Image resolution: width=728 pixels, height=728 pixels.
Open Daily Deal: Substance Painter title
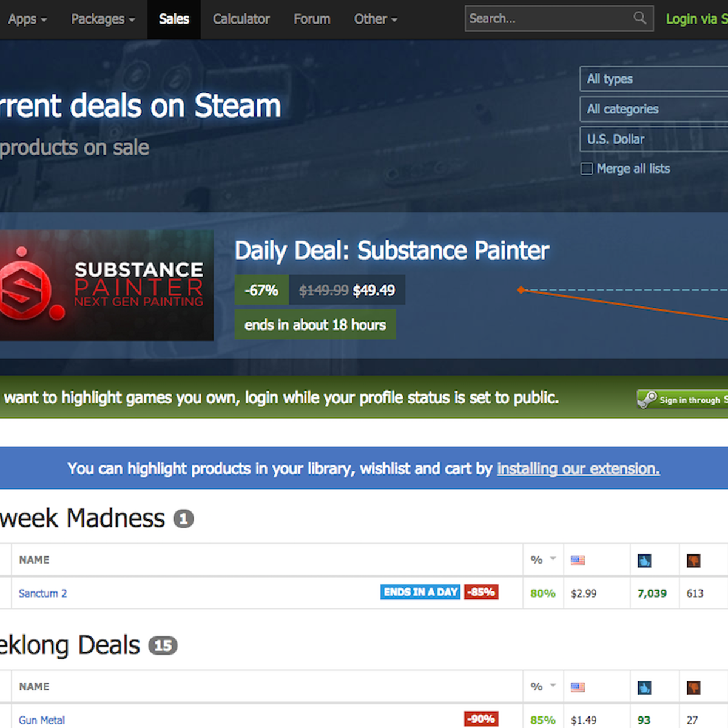392,251
